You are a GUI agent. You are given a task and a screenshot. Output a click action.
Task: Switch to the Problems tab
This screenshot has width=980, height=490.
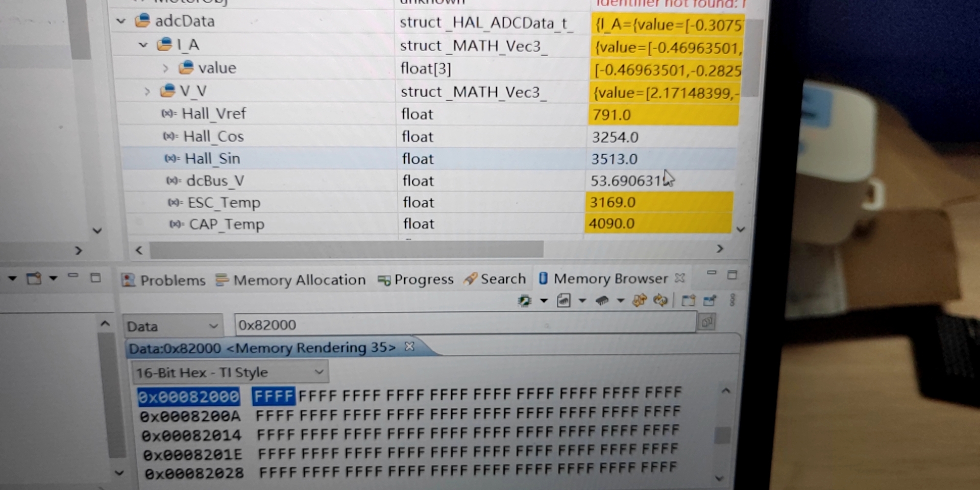(163, 280)
